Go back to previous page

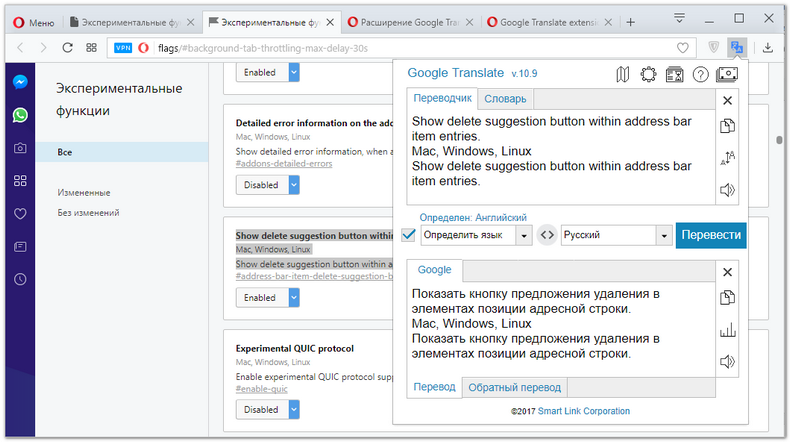coord(21,48)
